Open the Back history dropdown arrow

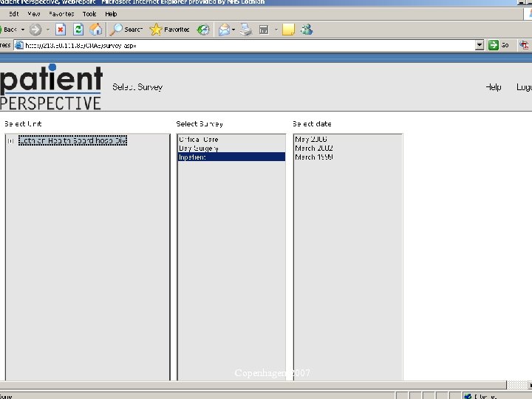[x=23, y=30]
